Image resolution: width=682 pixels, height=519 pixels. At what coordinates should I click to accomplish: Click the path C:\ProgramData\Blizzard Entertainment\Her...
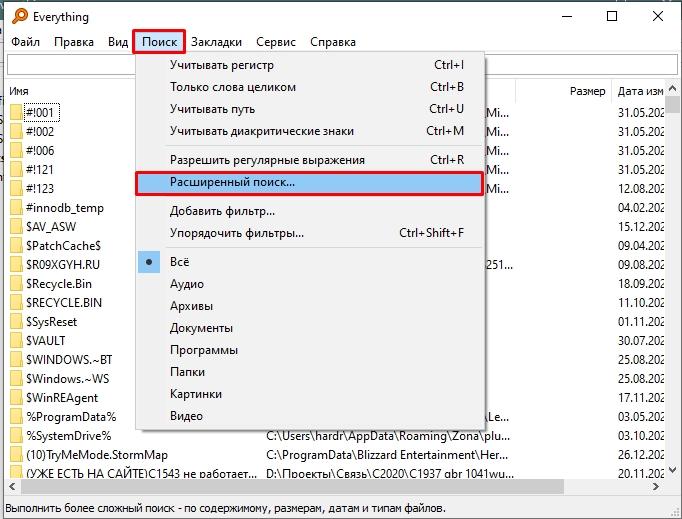[387, 455]
